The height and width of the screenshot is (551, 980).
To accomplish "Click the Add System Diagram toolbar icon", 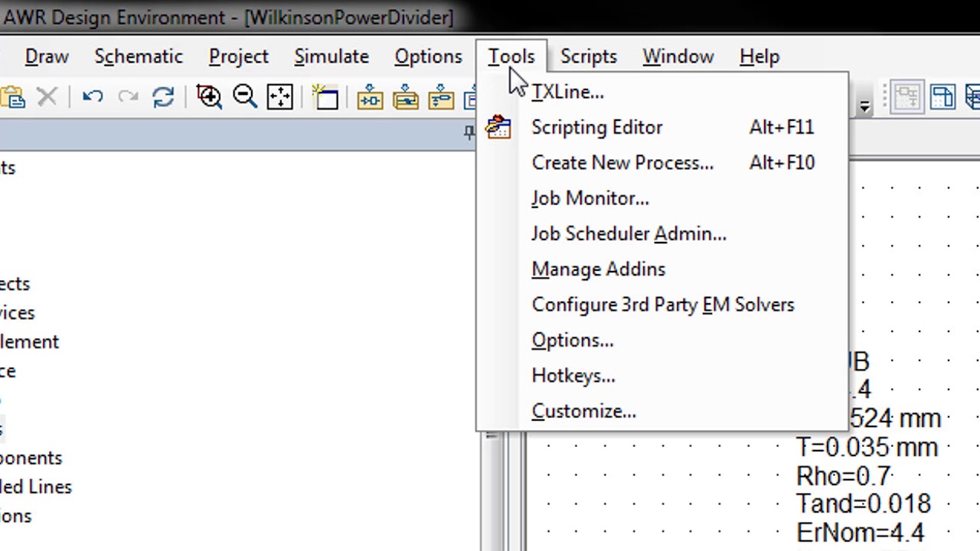I will [441, 97].
